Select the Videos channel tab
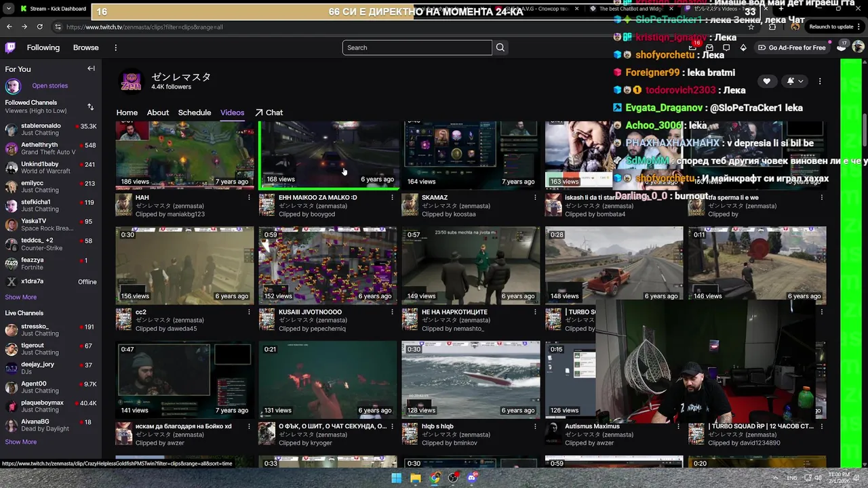The image size is (868, 488). pos(232,113)
